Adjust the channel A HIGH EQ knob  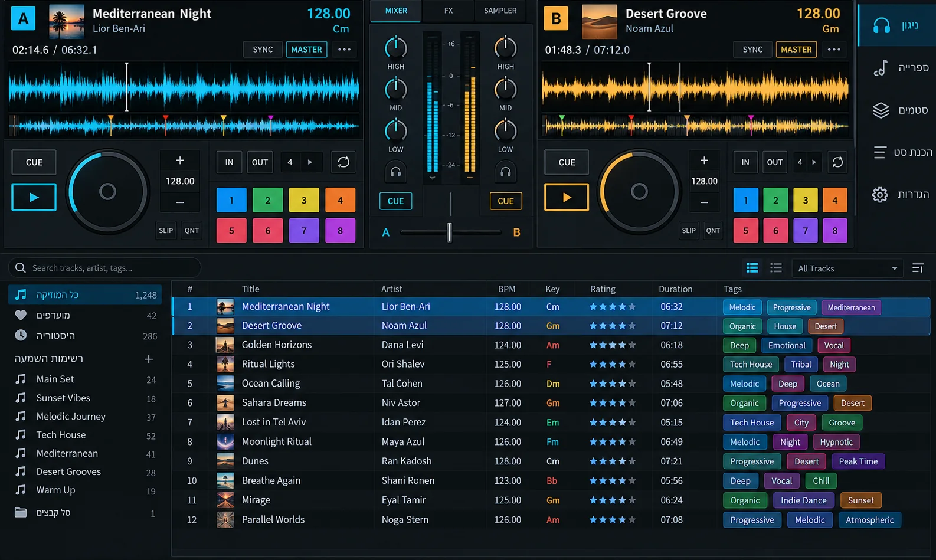tap(395, 48)
